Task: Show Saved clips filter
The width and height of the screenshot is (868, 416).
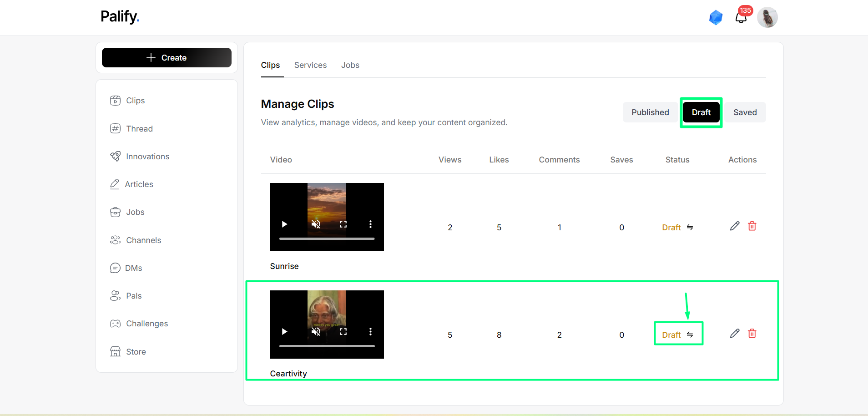Action: (x=745, y=112)
